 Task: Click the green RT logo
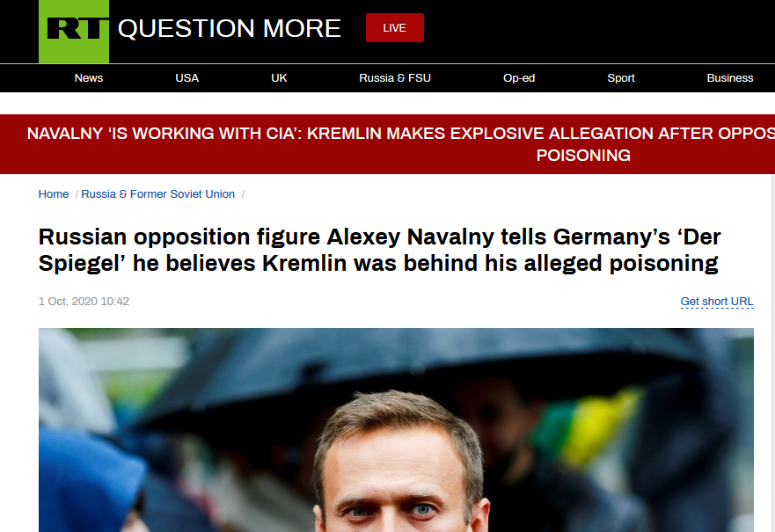pyautogui.click(x=74, y=32)
